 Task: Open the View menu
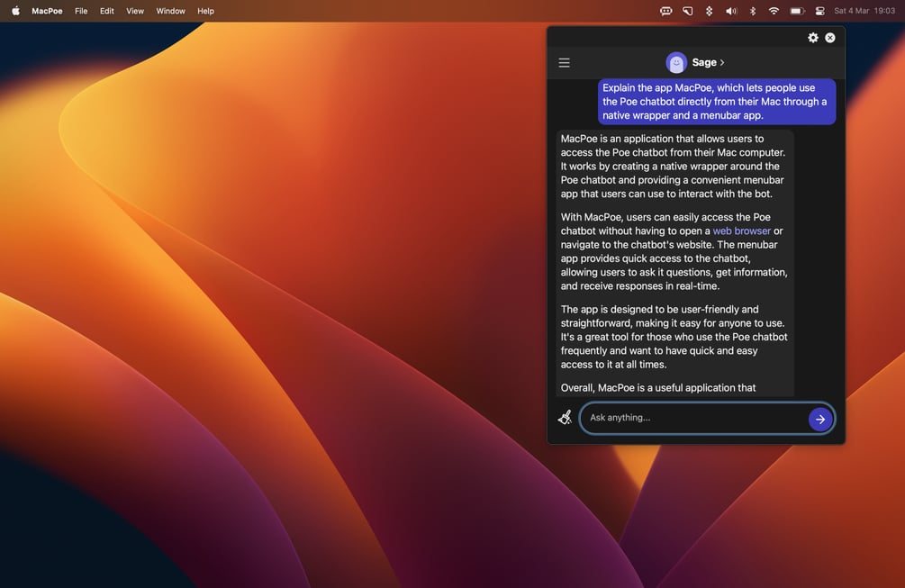pyautogui.click(x=135, y=11)
